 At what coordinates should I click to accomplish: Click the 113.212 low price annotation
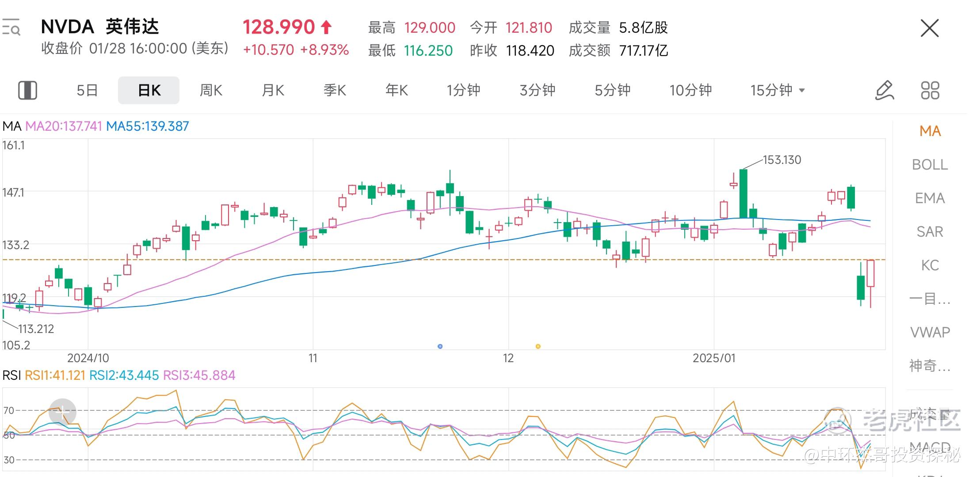(x=36, y=329)
